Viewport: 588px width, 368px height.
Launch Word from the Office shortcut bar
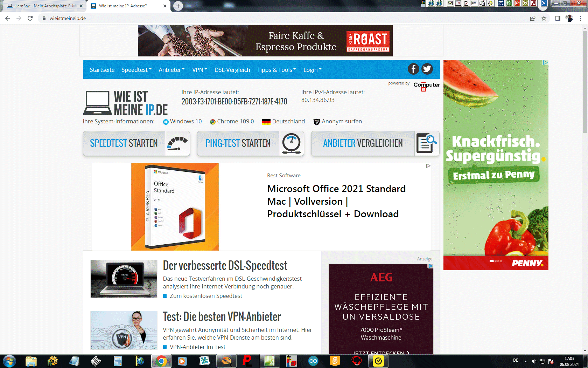tap(501, 3)
